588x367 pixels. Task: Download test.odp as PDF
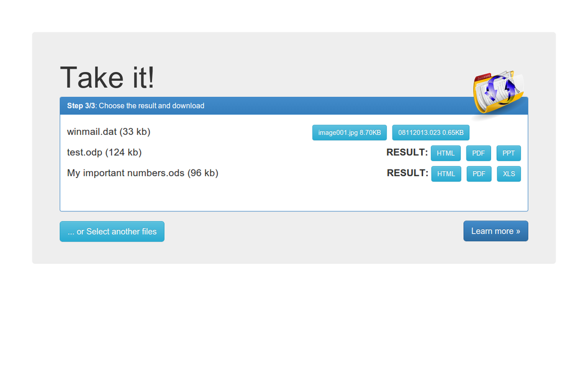point(478,153)
